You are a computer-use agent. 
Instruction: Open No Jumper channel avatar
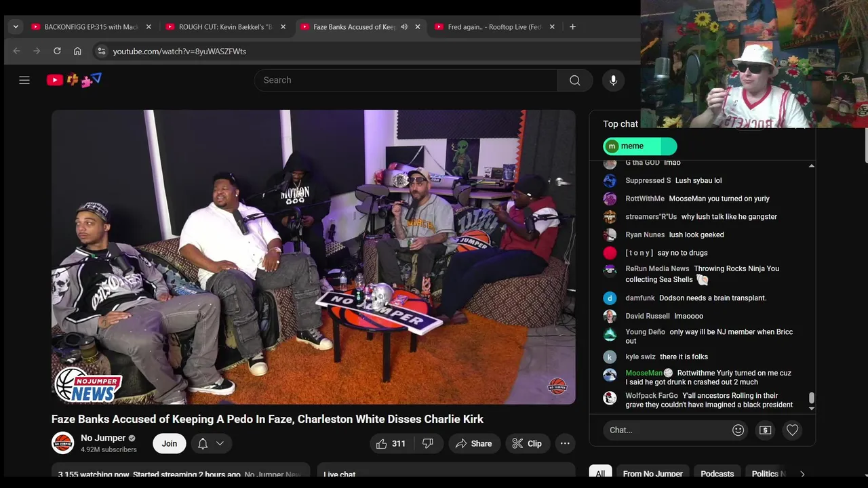click(x=63, y=443)
